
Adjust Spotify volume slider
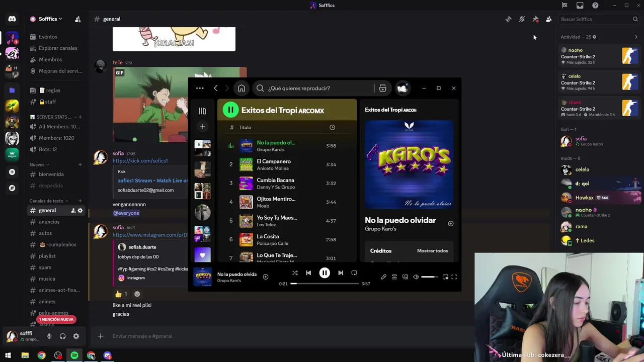coord(430,277)
